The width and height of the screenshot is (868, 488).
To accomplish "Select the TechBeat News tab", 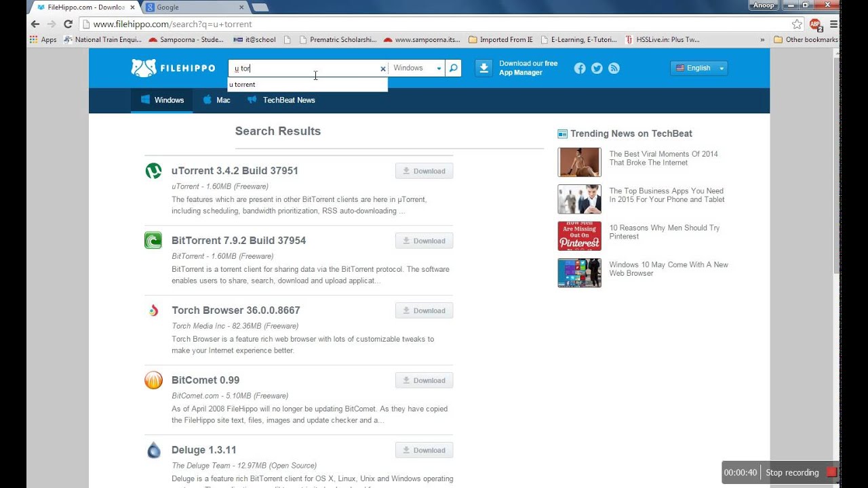I will click(x=281, y=100).
